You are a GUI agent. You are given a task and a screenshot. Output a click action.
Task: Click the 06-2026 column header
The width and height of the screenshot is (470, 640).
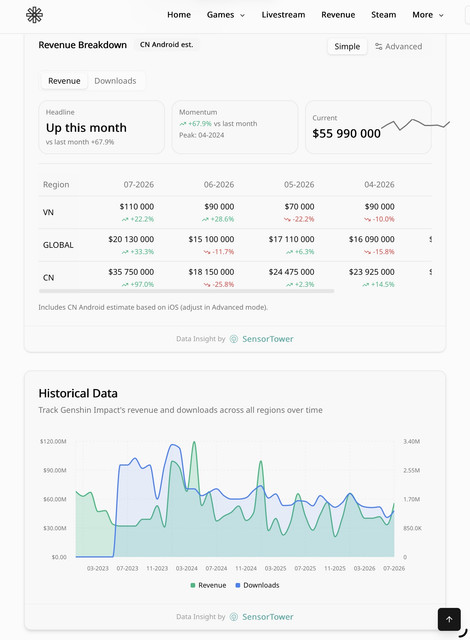click(219, 184)
